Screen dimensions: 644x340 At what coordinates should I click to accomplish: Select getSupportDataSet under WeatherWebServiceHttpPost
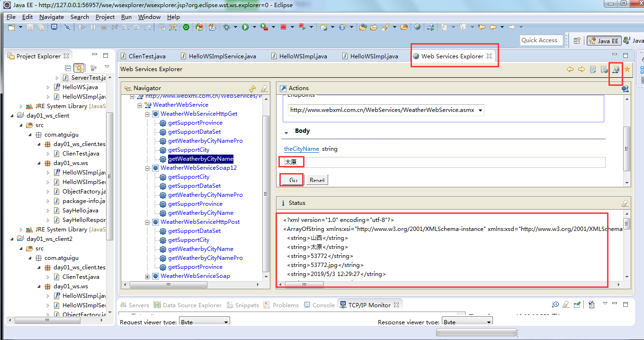pyautogui.click(x=194, y=231)
